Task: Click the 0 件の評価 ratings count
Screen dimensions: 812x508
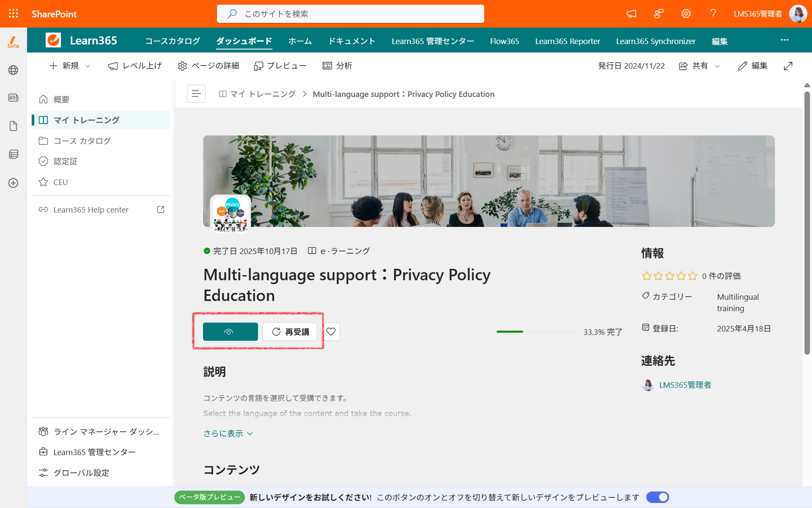Action: [x=721, y=276]
